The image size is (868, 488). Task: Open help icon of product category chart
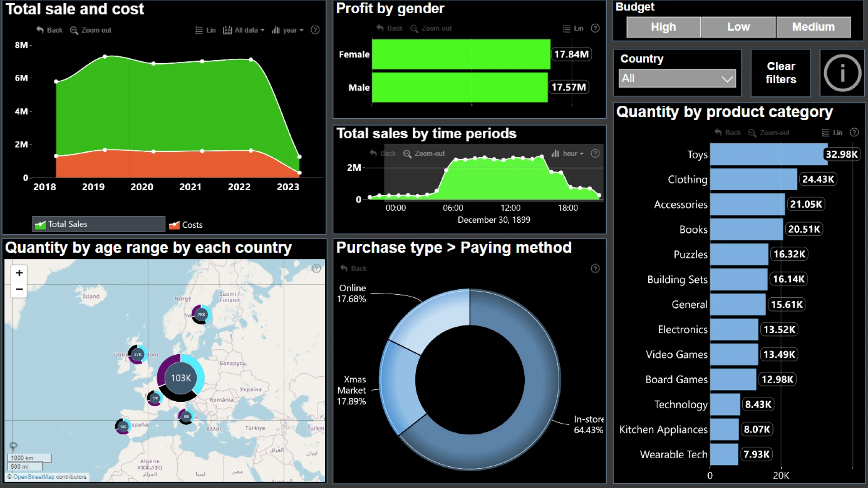[x=854, y=132]
